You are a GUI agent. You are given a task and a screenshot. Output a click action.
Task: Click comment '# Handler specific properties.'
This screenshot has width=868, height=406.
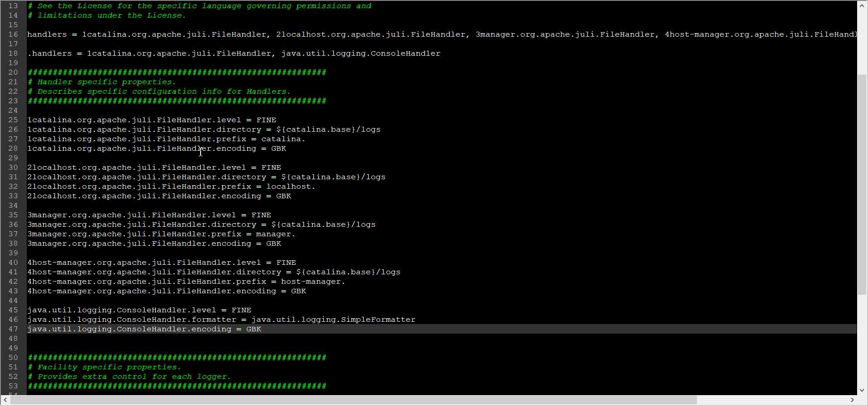[x=102, y=82]
